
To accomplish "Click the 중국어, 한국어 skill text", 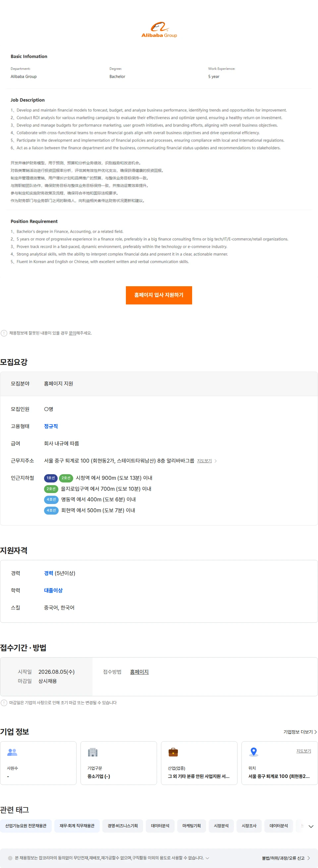I will [59, 608].
